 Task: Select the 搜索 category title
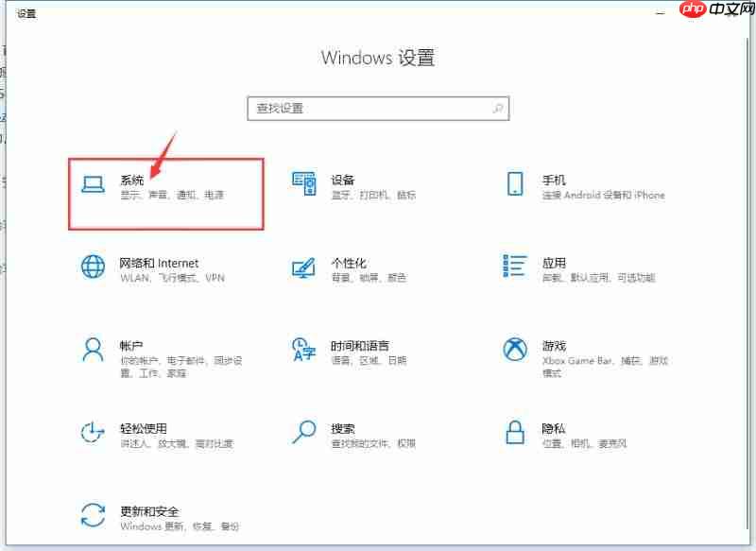[x=343, y=428]
